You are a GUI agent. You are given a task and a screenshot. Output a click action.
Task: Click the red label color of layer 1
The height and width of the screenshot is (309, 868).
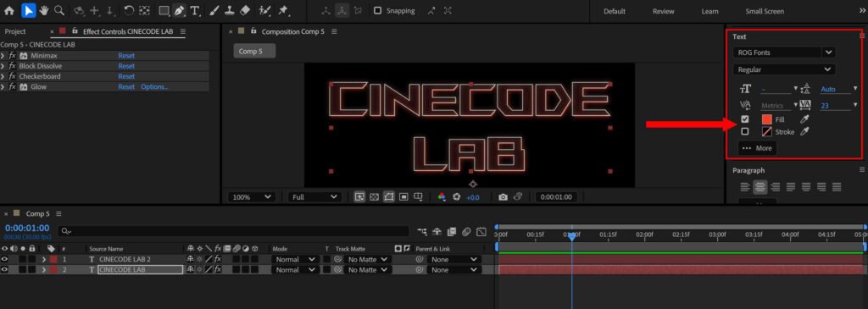(x=53, y=259)
